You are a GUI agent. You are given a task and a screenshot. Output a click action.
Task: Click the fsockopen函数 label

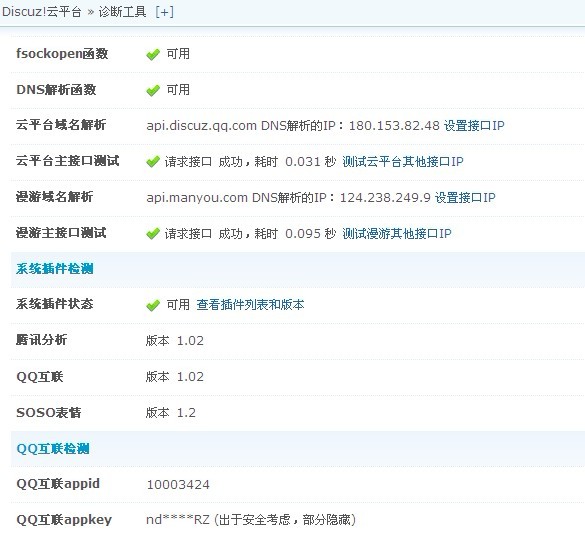pyautogui.click(x=62, y=54)
